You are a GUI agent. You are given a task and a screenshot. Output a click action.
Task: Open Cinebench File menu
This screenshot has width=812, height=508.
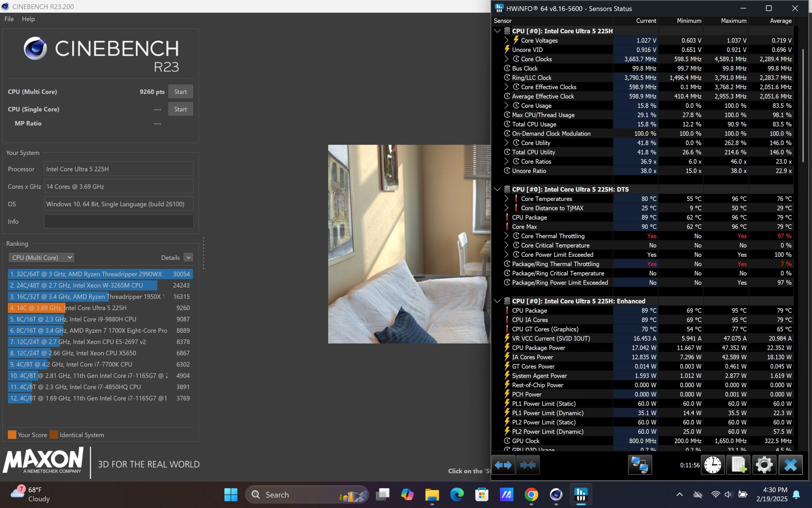pos(9,19)
